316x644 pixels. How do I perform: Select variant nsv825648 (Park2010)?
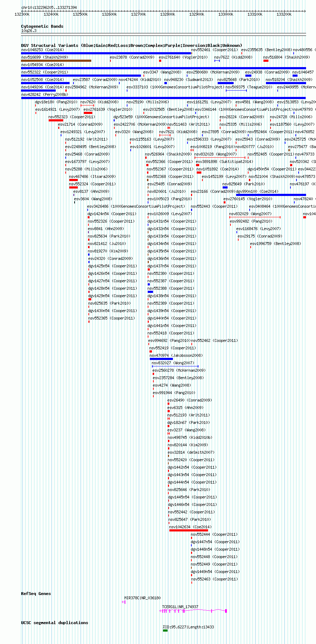239,80
